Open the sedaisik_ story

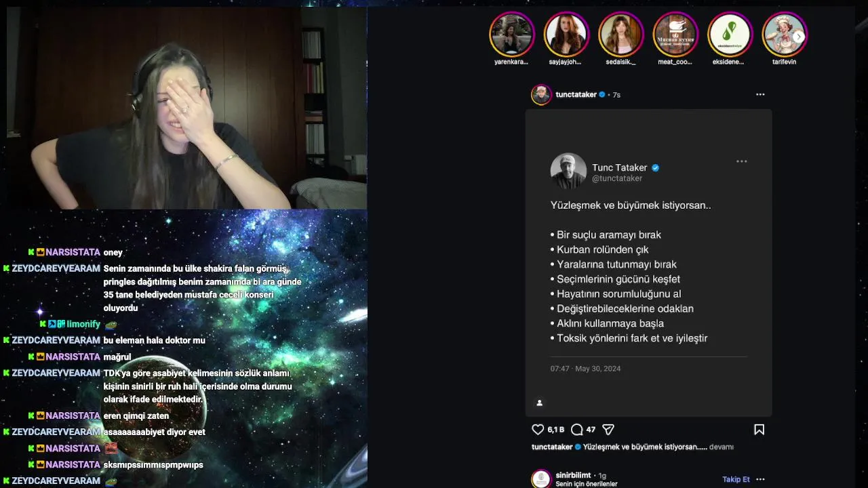pyautogui.click(x=620, y=35)
